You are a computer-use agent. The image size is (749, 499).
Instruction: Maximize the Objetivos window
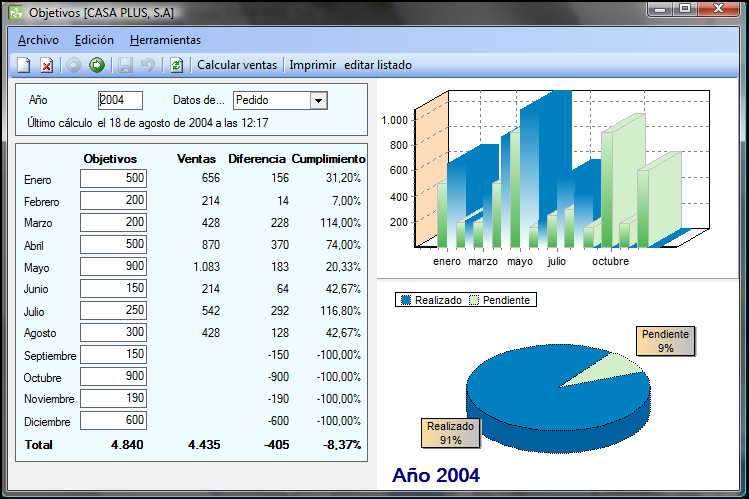point(685,9)
